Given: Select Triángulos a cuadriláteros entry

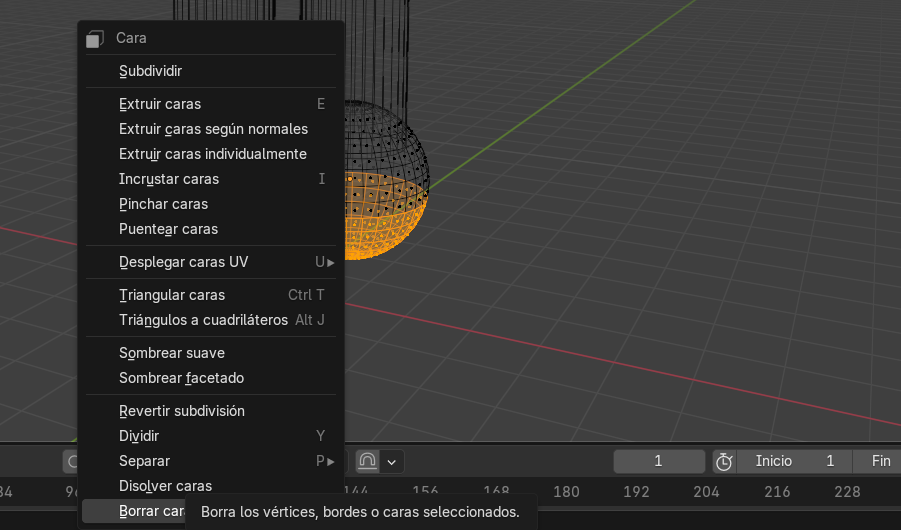Looking at the screenshot, I should (x=203, y=320).
